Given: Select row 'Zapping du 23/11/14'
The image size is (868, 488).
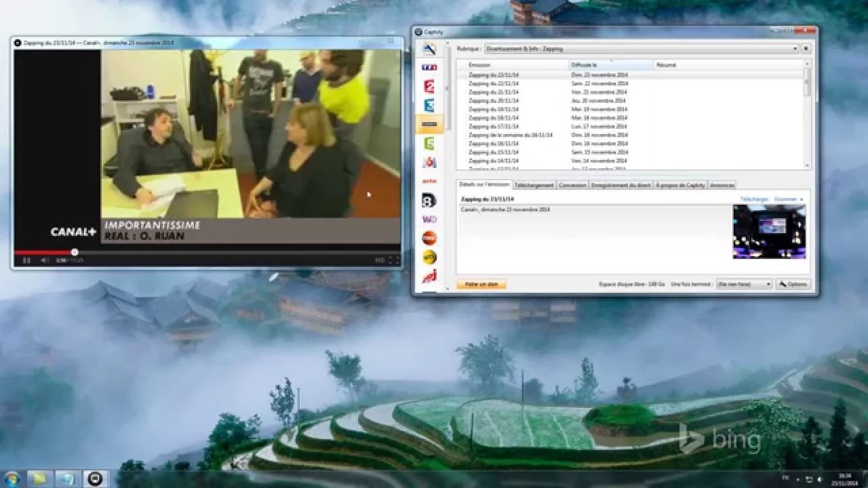Looking at the screenshot, I should pyautogui.click(x=630, y=75).
